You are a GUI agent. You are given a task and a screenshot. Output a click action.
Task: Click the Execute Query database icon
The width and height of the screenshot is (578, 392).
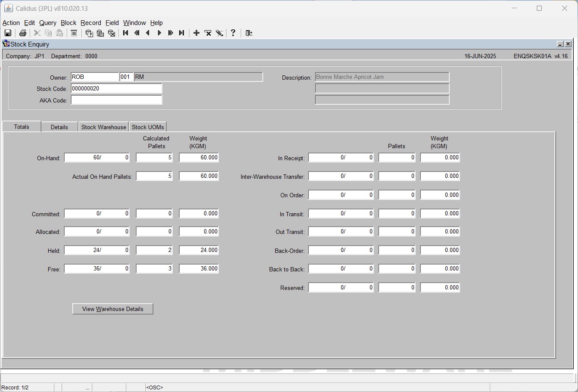tap(100, 33)
